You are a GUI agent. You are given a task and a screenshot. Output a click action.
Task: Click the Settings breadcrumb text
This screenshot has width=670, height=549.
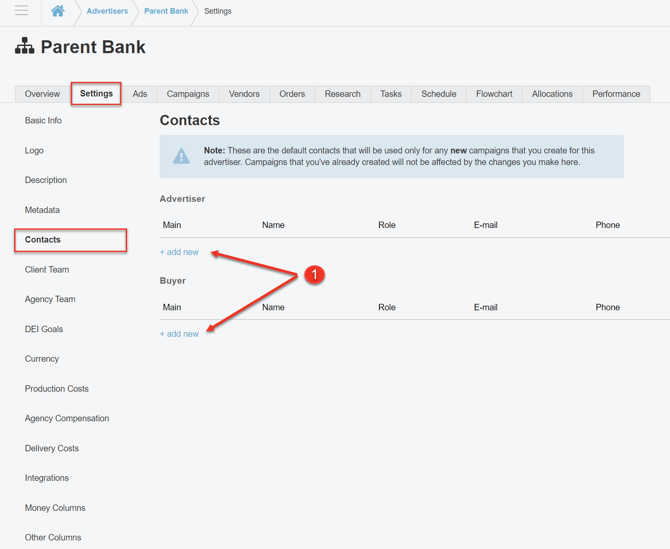click(x=217, y=11)
